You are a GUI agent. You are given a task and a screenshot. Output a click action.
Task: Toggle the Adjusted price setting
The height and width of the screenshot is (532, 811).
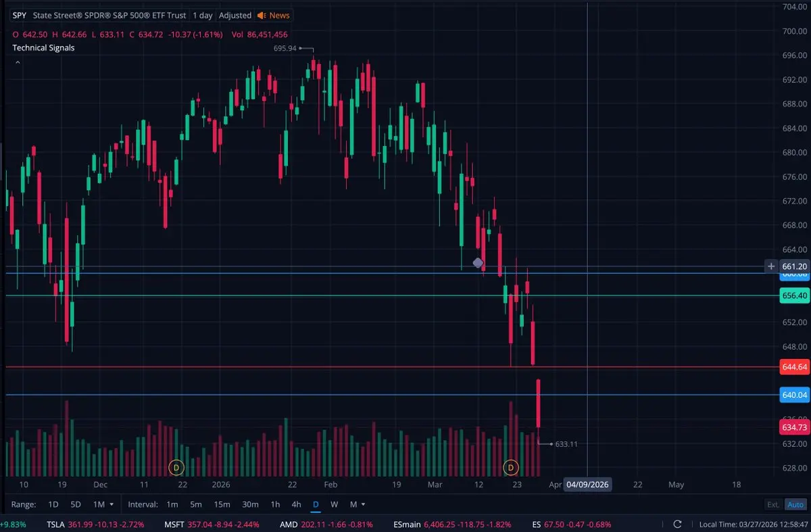click(235, 15)
